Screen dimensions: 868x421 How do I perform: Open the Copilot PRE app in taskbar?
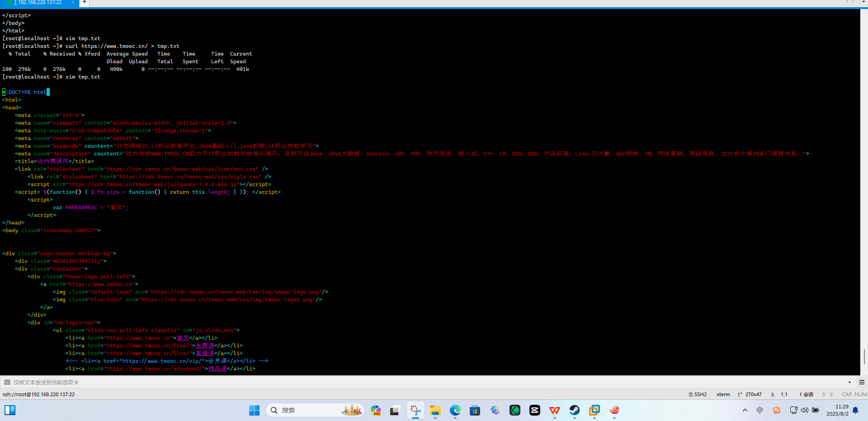(376, 410)
